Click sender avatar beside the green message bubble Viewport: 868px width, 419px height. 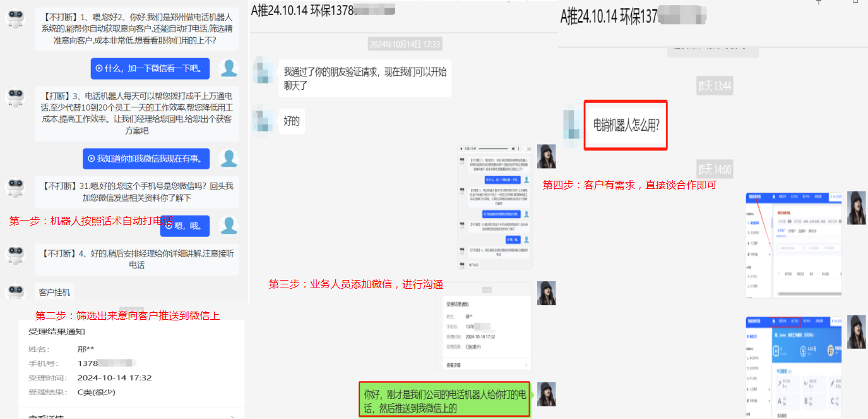click(x=546, y=394)
